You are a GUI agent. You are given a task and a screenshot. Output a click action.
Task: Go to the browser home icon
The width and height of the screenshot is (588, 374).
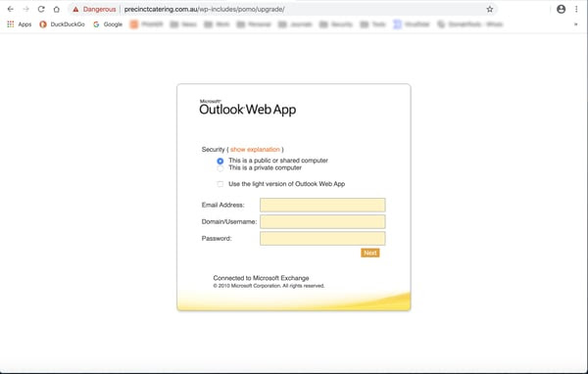56,9
